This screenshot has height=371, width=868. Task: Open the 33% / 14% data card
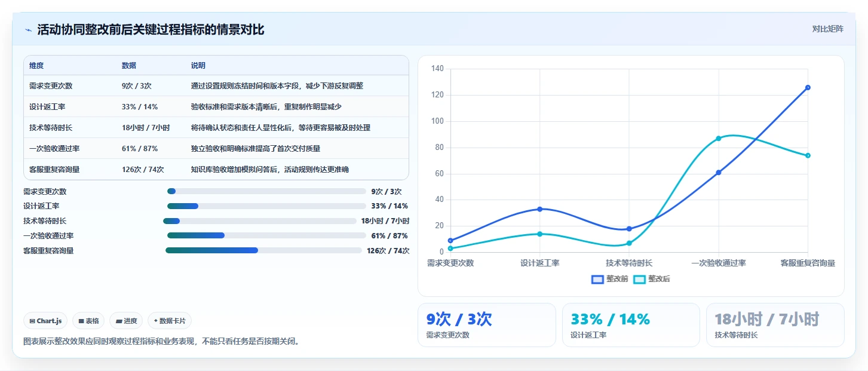tap(631, 325)
